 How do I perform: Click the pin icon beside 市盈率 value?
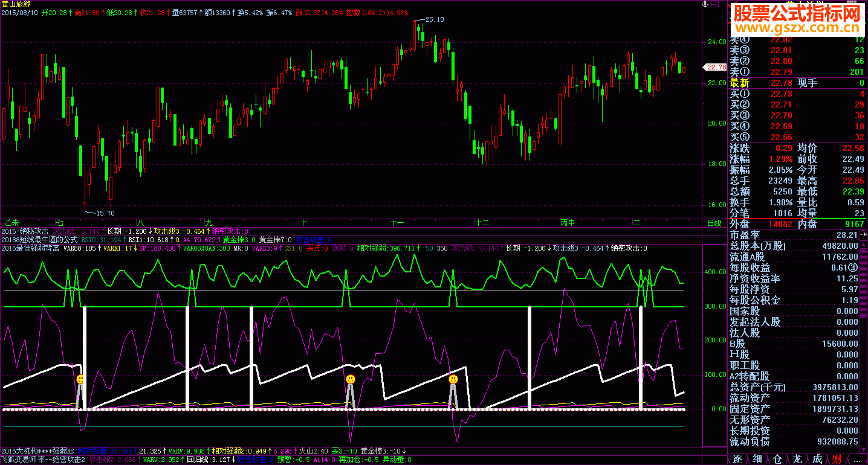[x=864, y=236]
